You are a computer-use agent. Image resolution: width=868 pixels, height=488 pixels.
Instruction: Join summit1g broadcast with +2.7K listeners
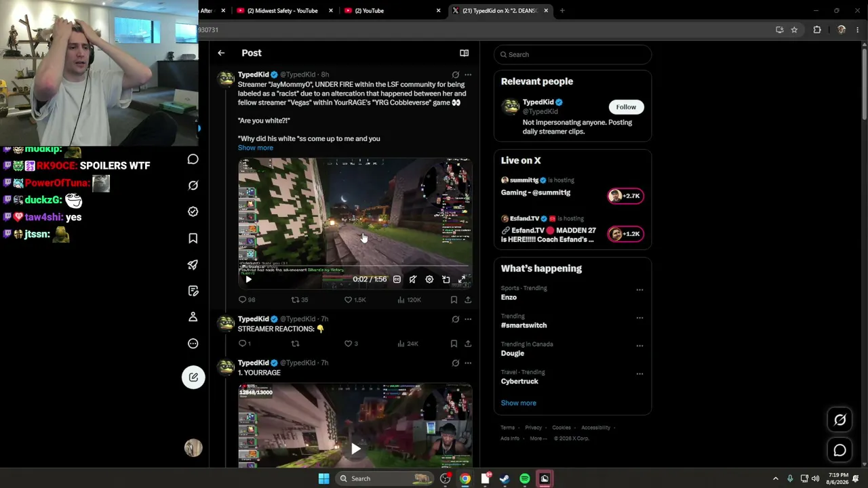tap(625, 196)
